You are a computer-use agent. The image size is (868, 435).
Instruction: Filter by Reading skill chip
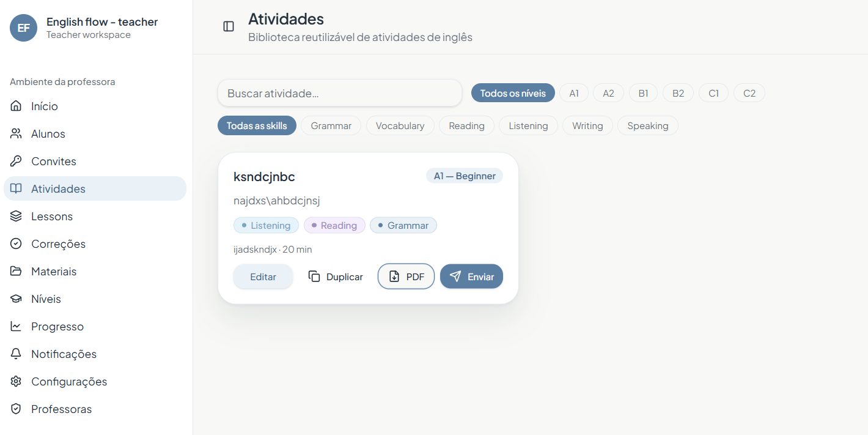coord(466,125)
